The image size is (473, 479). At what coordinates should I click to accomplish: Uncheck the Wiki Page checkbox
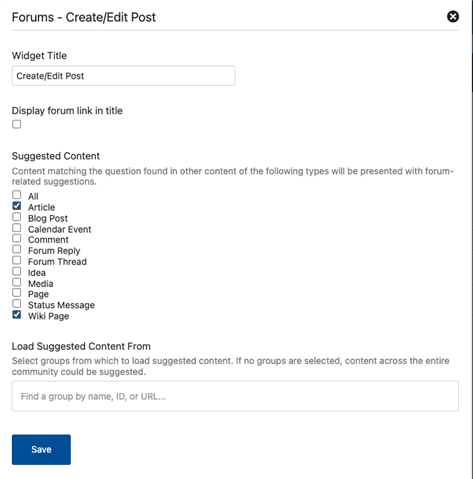coord(17,314)
